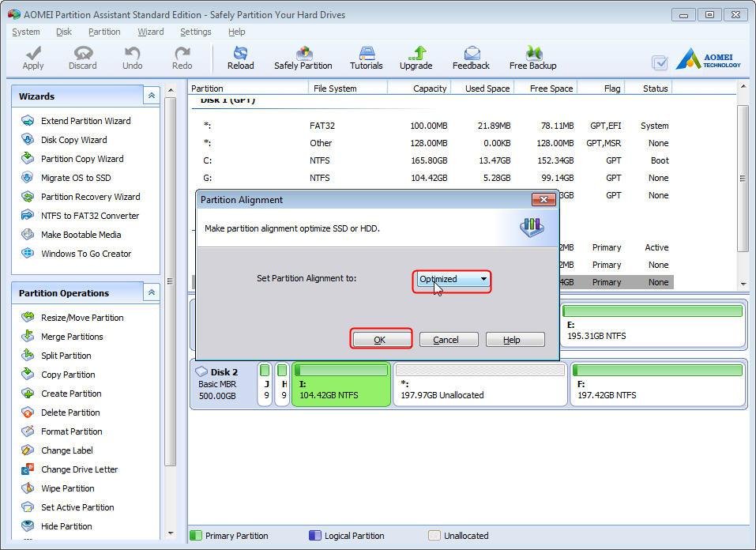Click the Tutorials icon
This screenshot has height=550, width=756.
366,57
